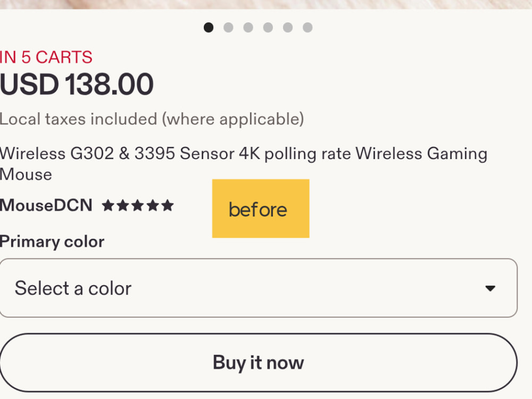Screen dimensions: 532x399
Task: Click the Local taxes included note
Action: 152,119
